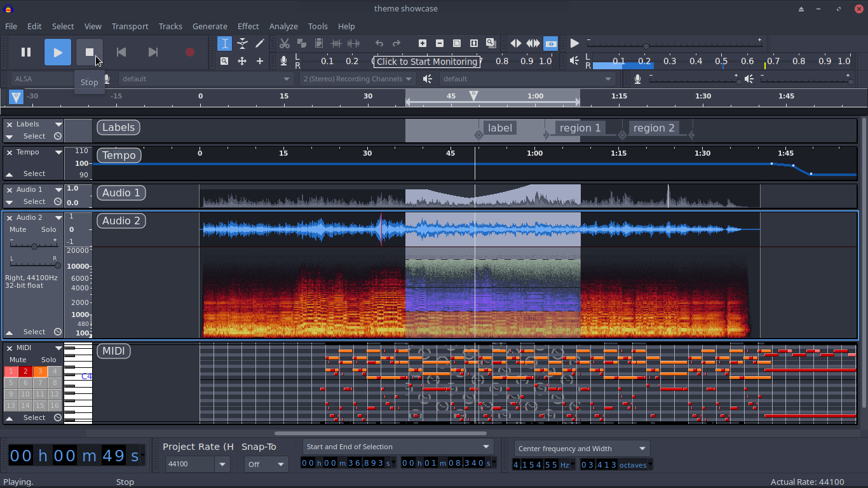The width and height of the screenshot is (868, 488).
Task: Stop playback with the Stop button
Action: pos(90,52)
